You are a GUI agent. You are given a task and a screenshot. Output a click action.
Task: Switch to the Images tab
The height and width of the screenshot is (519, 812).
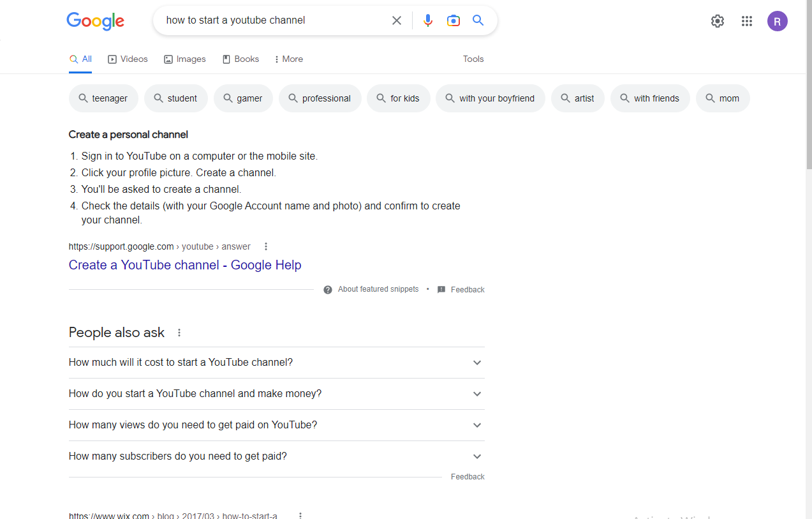[185, 59]
